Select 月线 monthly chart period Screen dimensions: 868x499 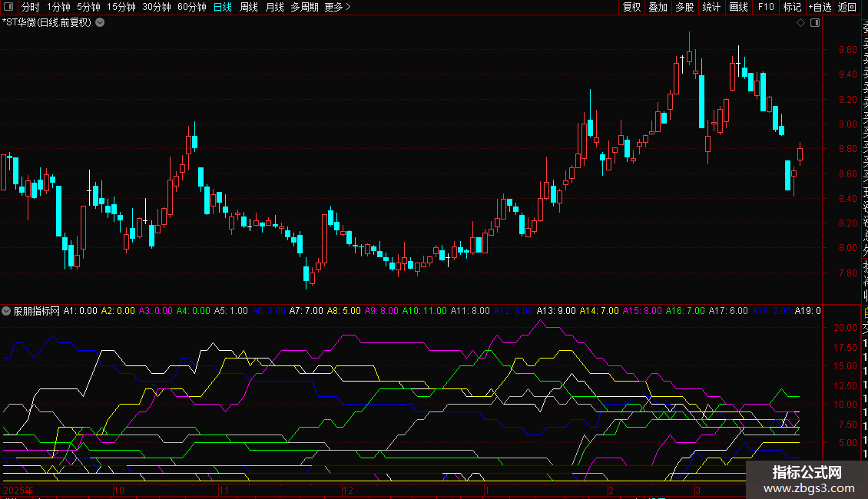coord(274,8)
